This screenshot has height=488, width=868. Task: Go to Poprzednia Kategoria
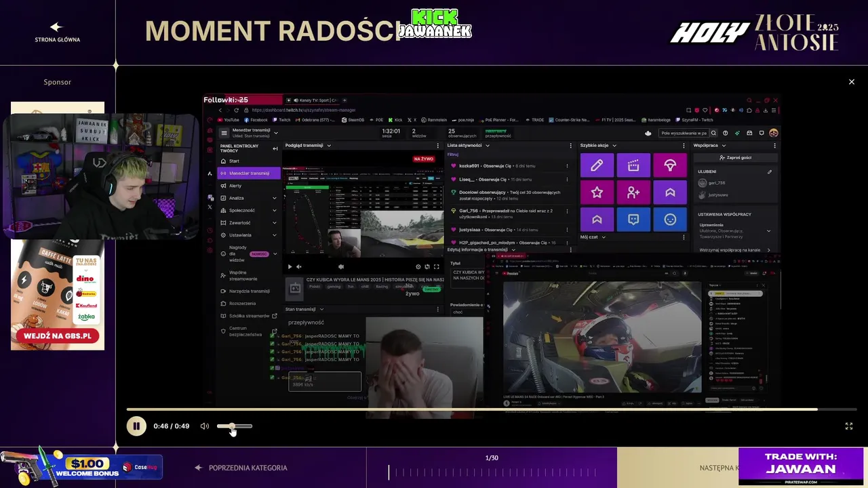pos(241,468)
